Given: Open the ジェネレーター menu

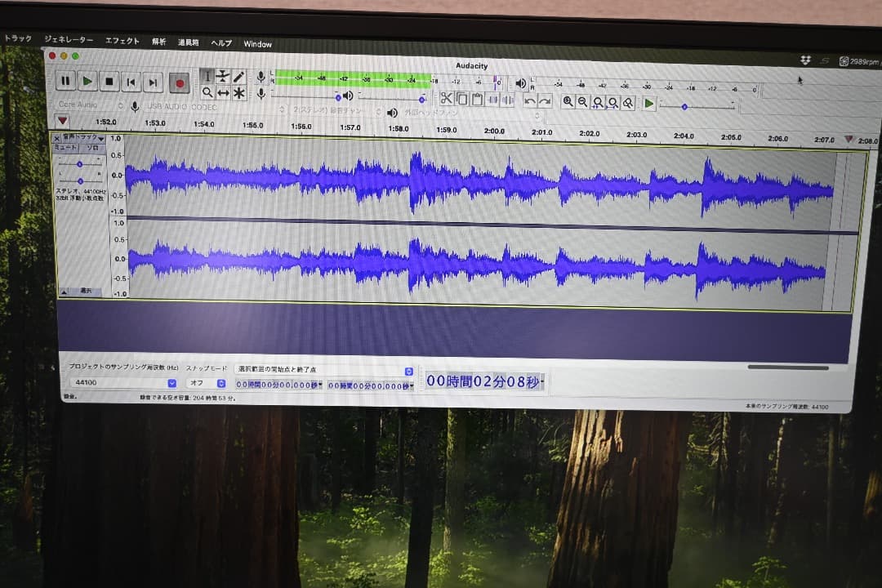Looking at the screenshot, I should click(x=69, y=39).
